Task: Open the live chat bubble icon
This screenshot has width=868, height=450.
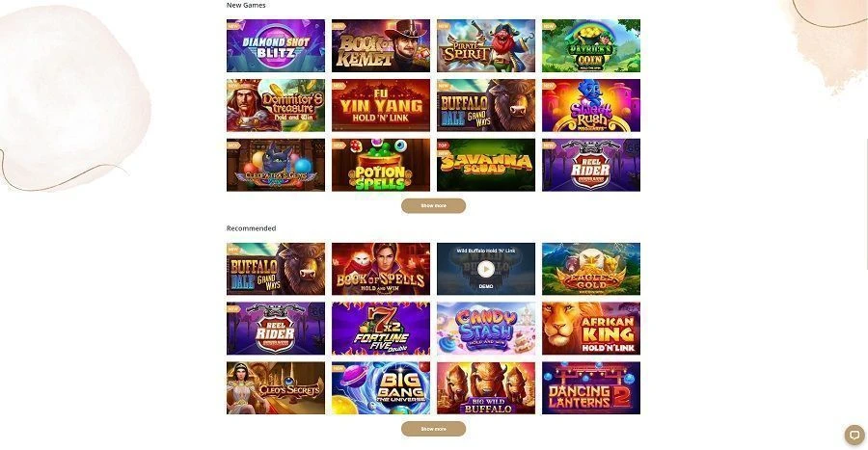Action: coord(854,435)
